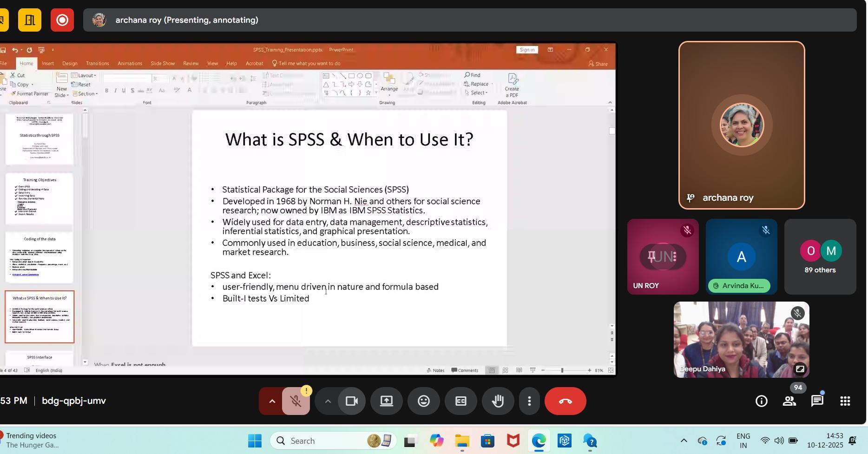Open the chat panel icon
The width and height of the screenshot is (868, 454).
point(817,401)
